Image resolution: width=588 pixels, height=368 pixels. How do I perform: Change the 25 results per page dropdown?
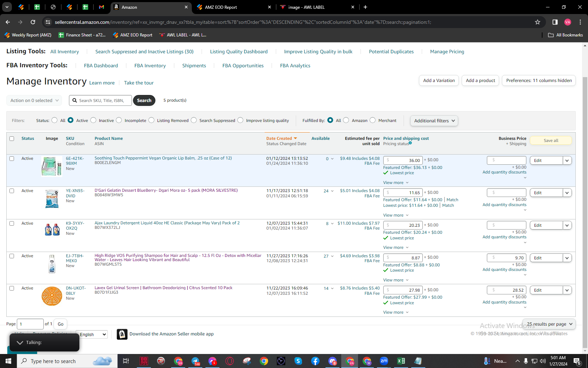pos(549,324)
